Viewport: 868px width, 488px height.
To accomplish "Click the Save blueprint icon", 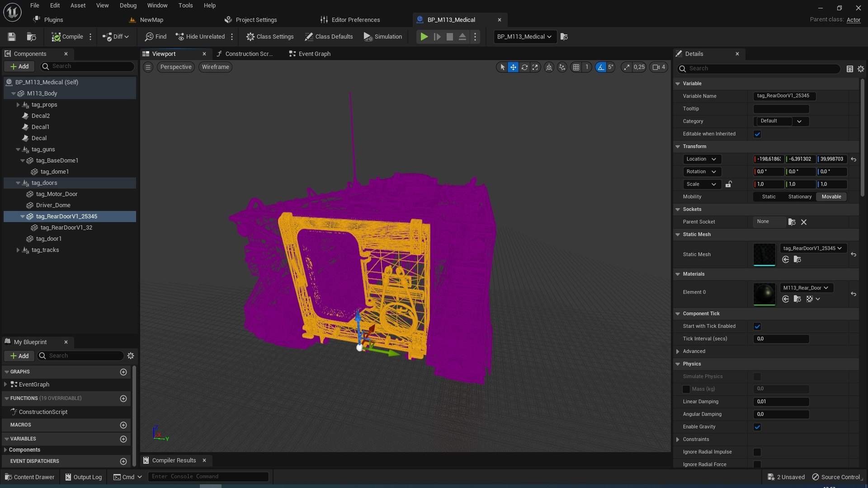I will [12, 37].
